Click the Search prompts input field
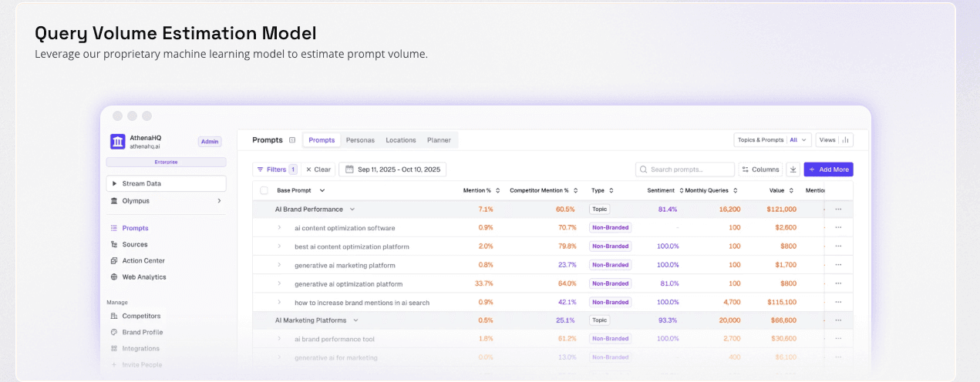Screen dimensions: 980x382 coord(685,169)
